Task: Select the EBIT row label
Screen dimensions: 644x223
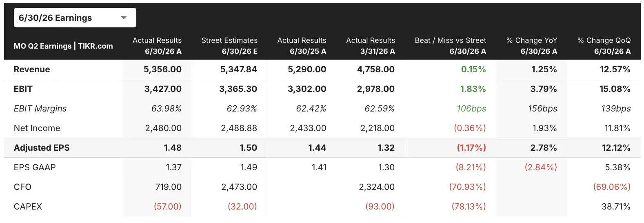Action: [x=23, y=89]
